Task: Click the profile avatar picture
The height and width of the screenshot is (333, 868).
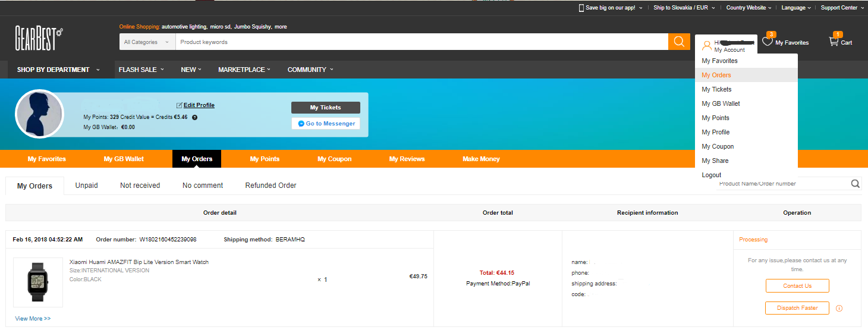Action: coord(40,114)
